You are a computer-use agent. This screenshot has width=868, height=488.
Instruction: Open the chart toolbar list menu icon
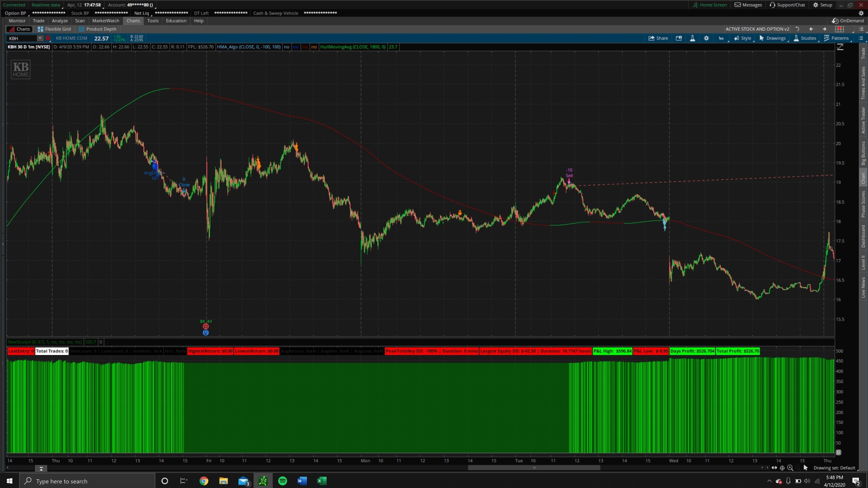pyautogui.click(x=861, y=38)
